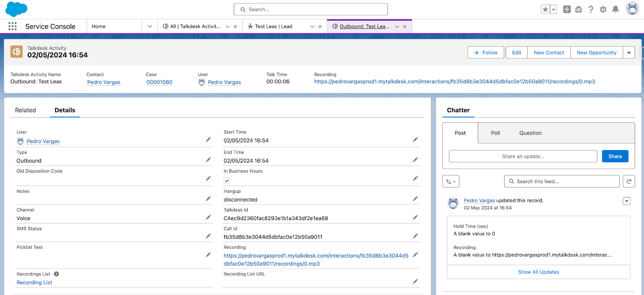Show Recordings List info tooltip icon
Image resolution: width=644 pixels, height=295 pixels.
click(56, 274)
